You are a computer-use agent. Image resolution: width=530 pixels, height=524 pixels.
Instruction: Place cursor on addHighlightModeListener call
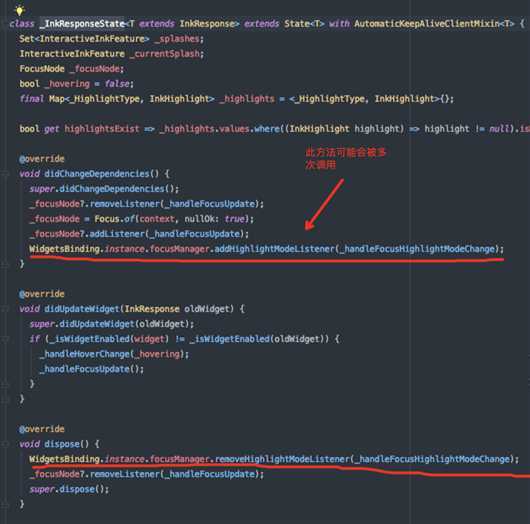274,249
